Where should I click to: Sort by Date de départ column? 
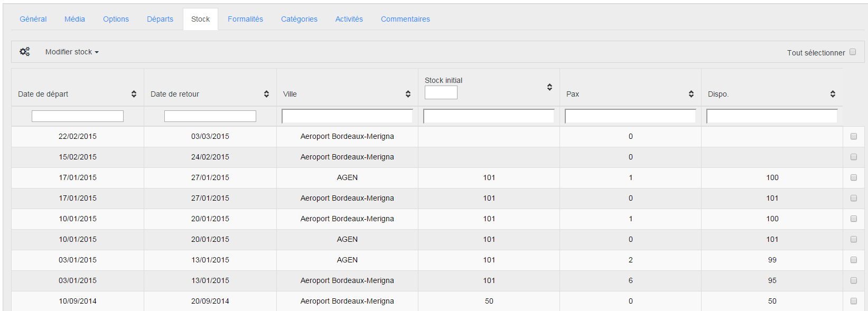[134, 94]
